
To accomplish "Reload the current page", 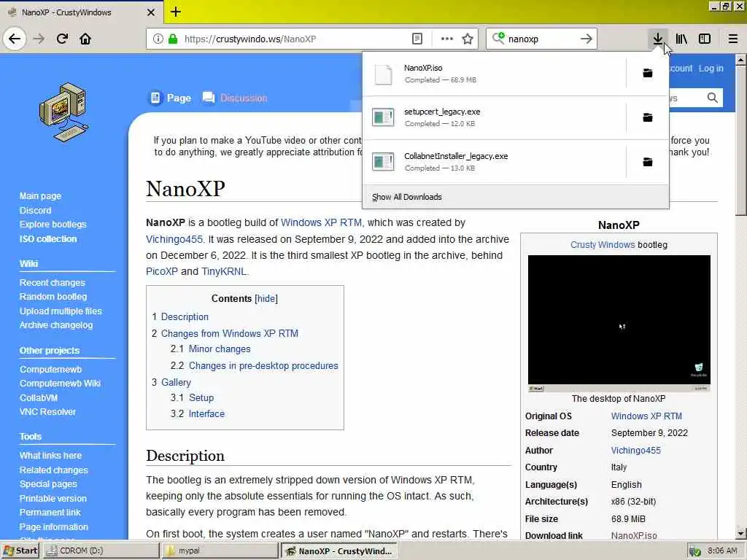I will tap(62, 39).
